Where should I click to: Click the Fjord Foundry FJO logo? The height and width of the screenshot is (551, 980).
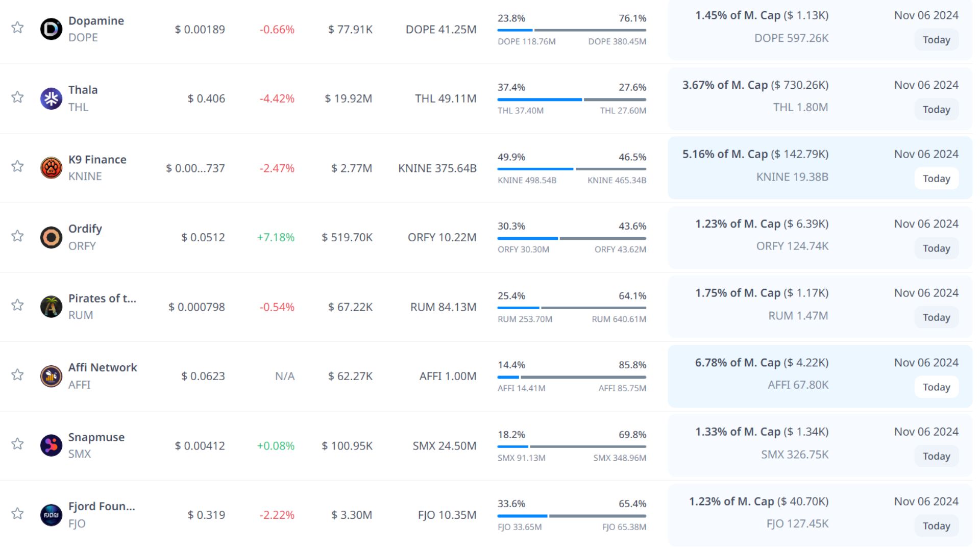51,515
